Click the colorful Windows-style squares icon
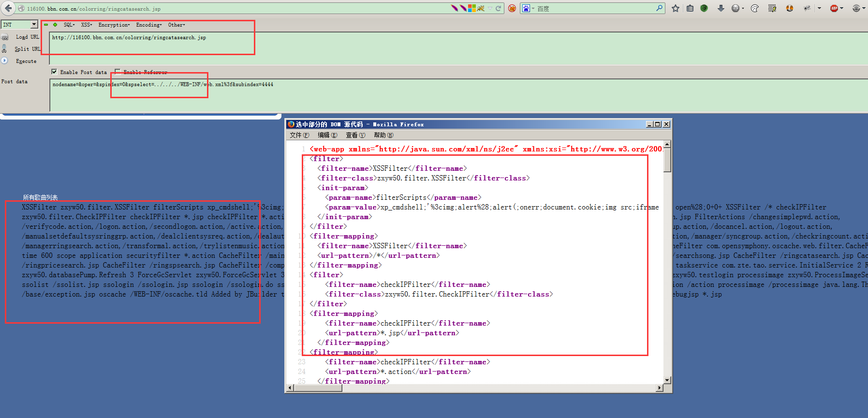The height and width of the screenshot is (418, 868). click(x=471, y=8)
